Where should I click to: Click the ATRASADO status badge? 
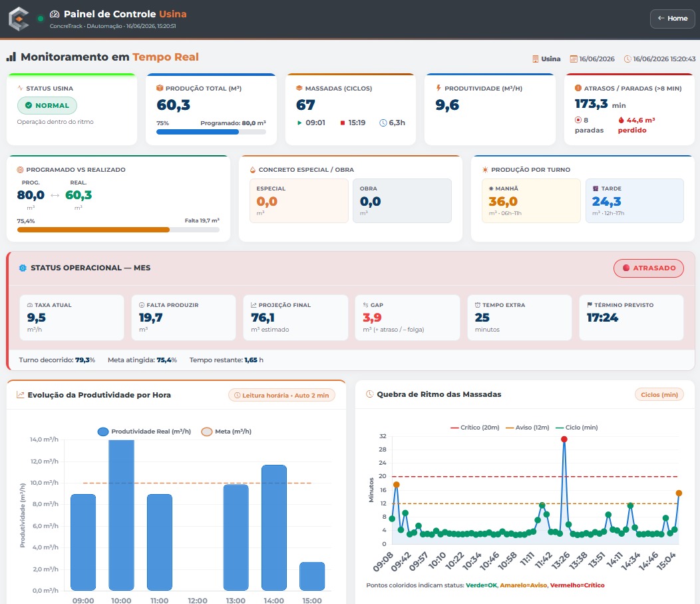tap(649, 268)
